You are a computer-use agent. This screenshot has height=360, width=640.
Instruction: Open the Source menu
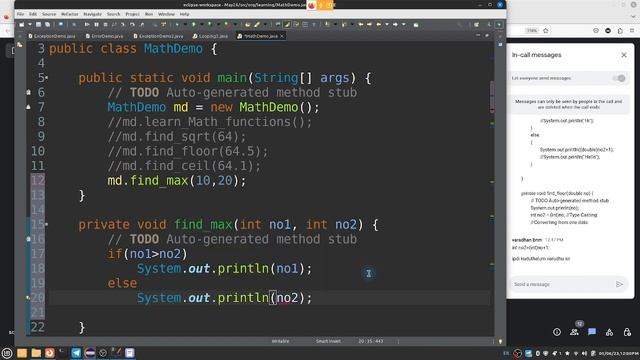pyautogui.click(x=49, y=14)
